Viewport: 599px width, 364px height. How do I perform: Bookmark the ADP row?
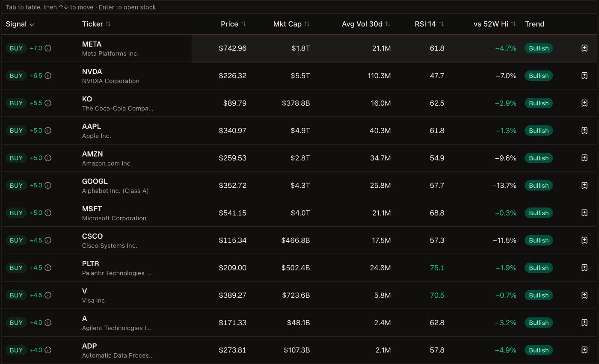584,350
